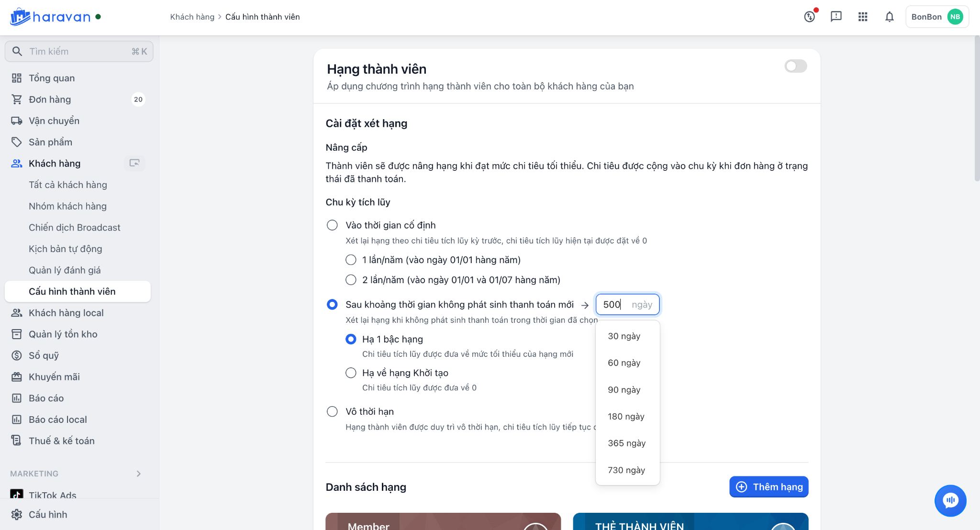
Task: Click the Haravan logo icon
Action: click(x=20, y=17)
